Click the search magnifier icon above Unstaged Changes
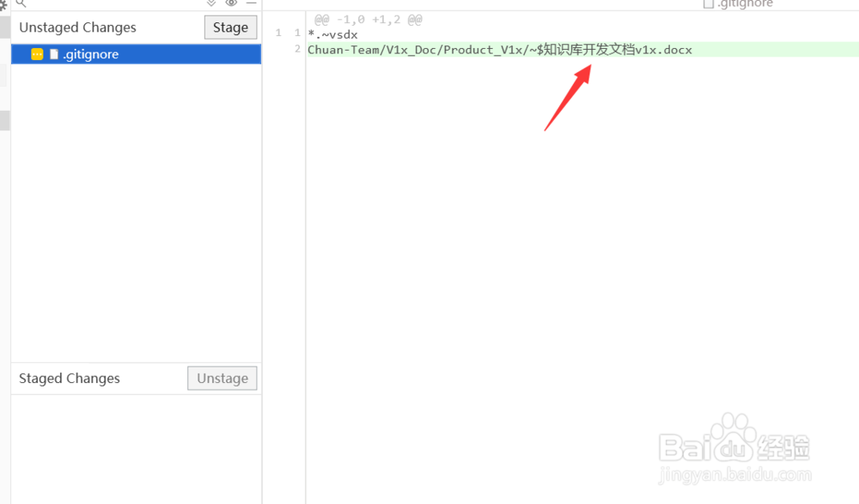 tap(21, 3)
